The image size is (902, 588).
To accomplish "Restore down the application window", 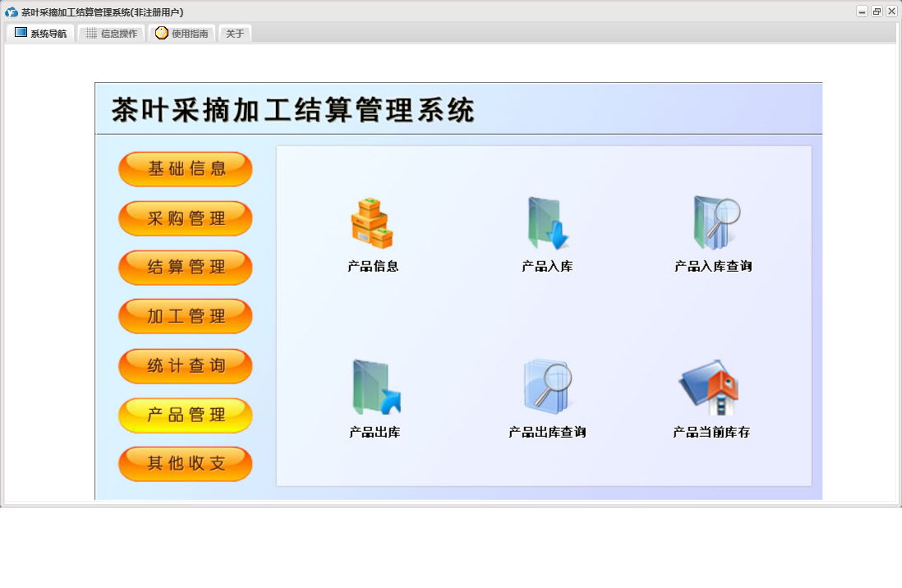I will click(x=877, y=11).
